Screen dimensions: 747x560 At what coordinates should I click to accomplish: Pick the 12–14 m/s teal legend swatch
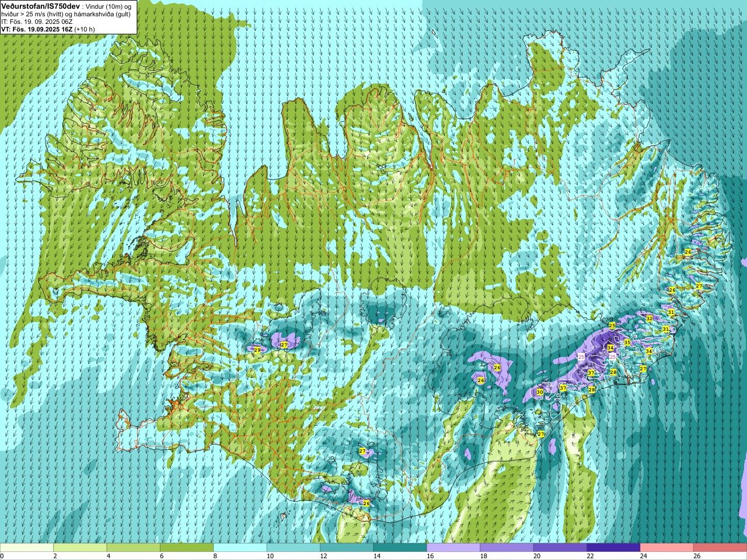[x=347, y=548]
